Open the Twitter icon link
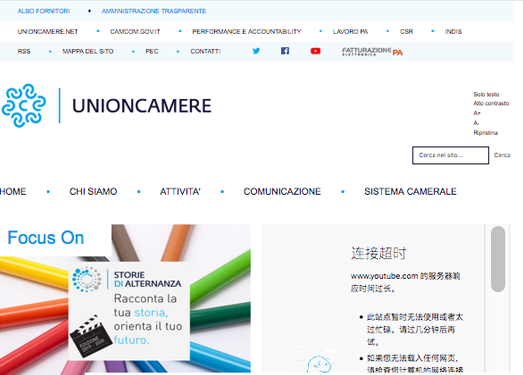Screen dimensions: 523x375 pyautogui.click(x=256, y=51)
